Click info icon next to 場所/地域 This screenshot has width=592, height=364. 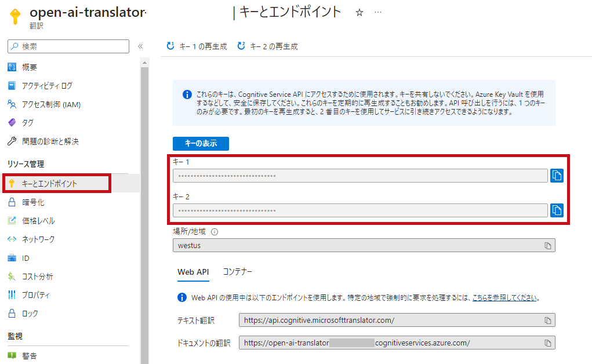pos(215,232)
